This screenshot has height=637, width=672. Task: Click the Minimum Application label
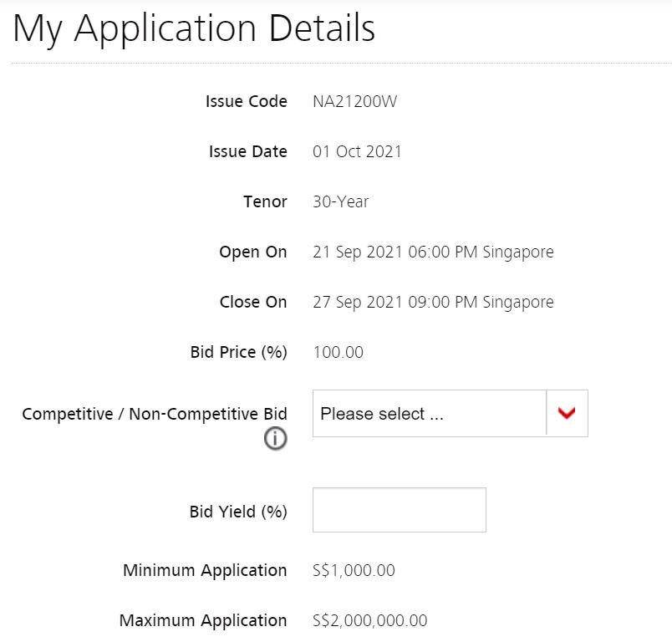205,571
